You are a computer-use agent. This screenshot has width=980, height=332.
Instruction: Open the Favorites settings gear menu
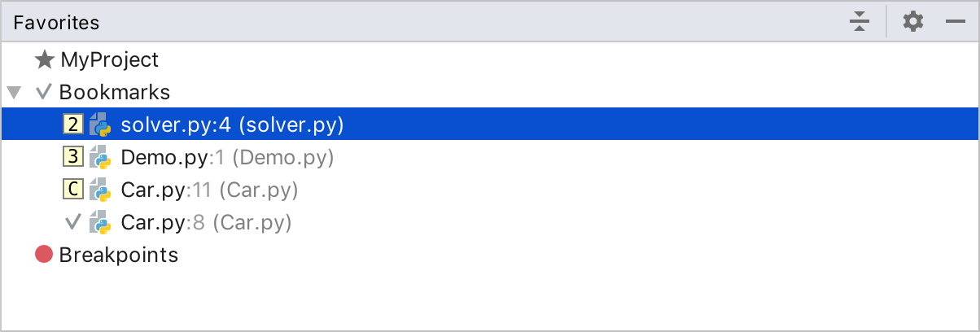[913, 22]
